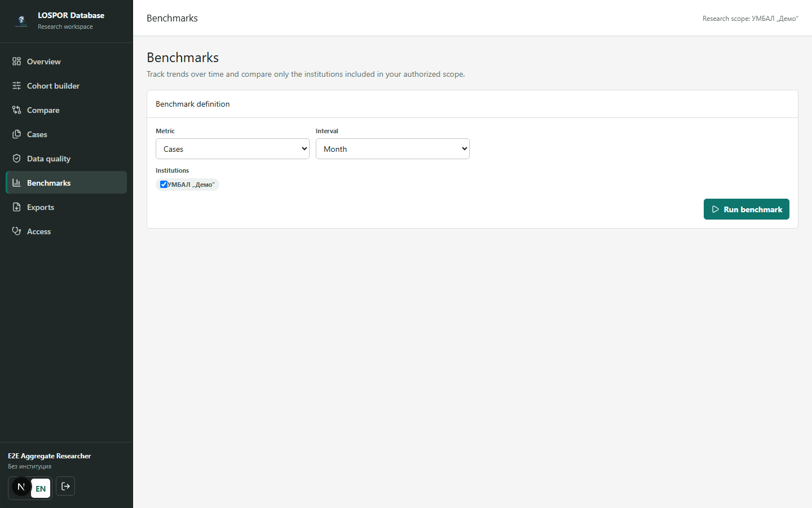Run the benchmark

tap(746, 209)
